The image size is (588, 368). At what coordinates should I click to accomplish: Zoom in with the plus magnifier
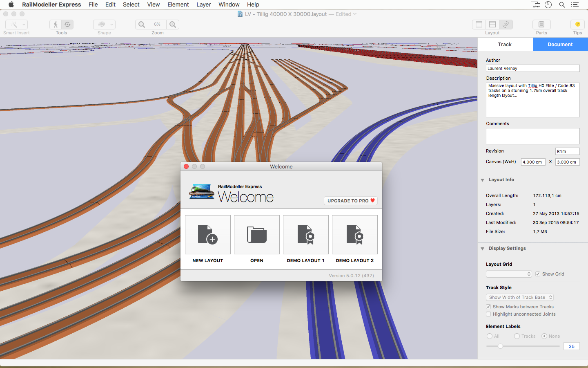(x=173, y=25)
